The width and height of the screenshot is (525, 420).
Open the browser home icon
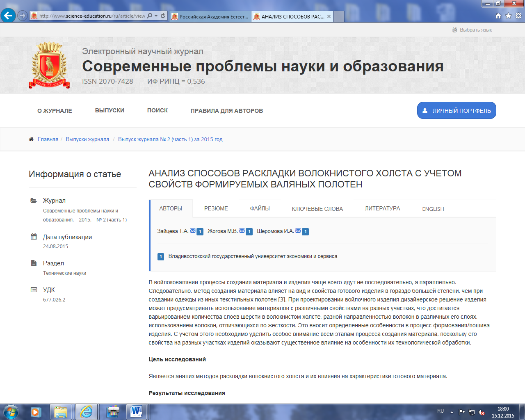pos(498,16)
